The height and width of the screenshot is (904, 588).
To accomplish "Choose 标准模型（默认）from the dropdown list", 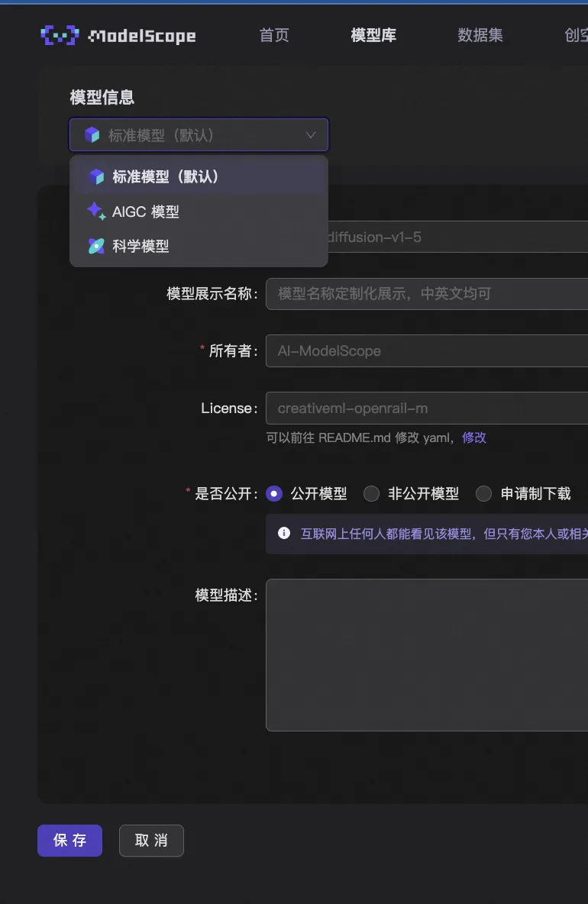I will pos(199,176).
